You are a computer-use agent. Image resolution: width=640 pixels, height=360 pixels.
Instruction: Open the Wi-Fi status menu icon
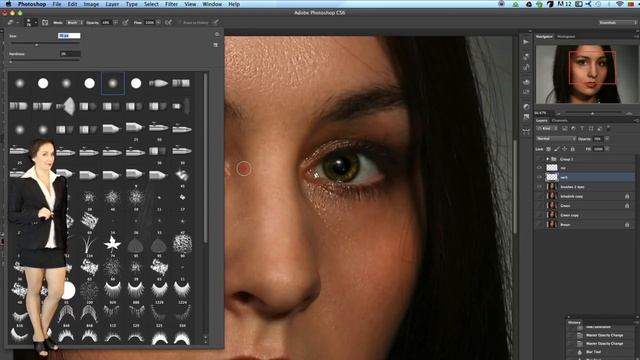point(620,4)
